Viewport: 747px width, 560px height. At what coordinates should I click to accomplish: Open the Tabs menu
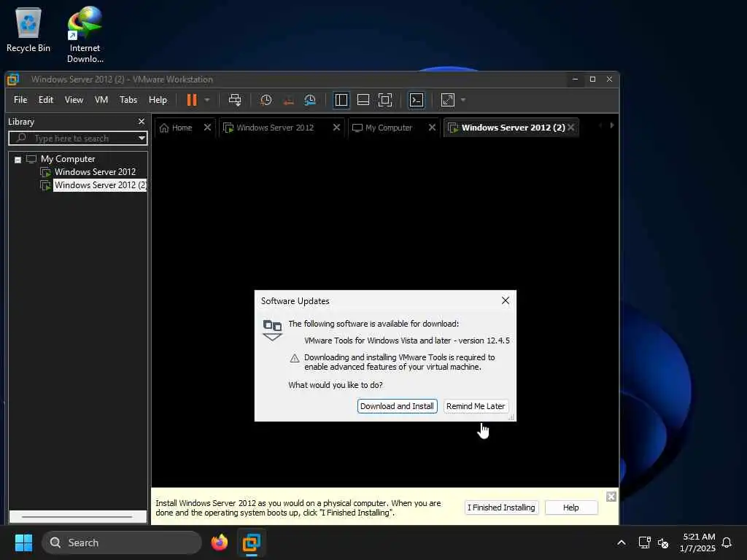[128, 100]
